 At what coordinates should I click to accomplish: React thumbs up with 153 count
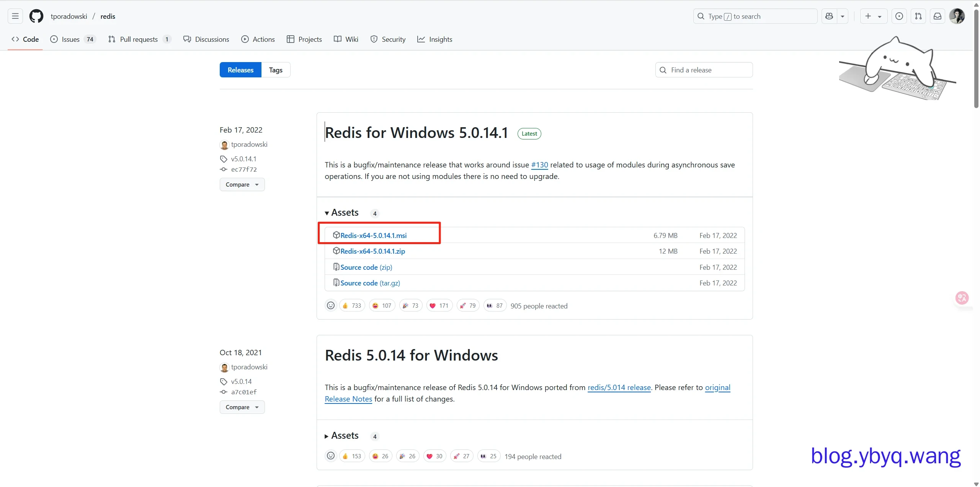(352, 456)
